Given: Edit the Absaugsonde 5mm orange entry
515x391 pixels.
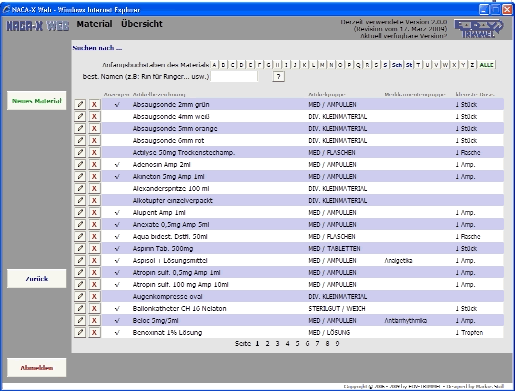Looking at the screenshot, I should tap(80, 129).
